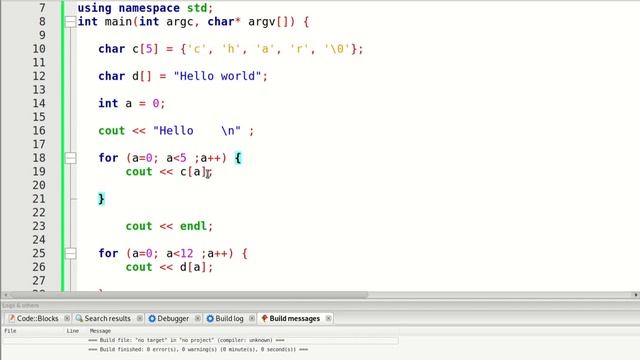The height and width of the screenshot is (360, 640).
Task: Select the Build messages tab
Action: tap(294, 318)
